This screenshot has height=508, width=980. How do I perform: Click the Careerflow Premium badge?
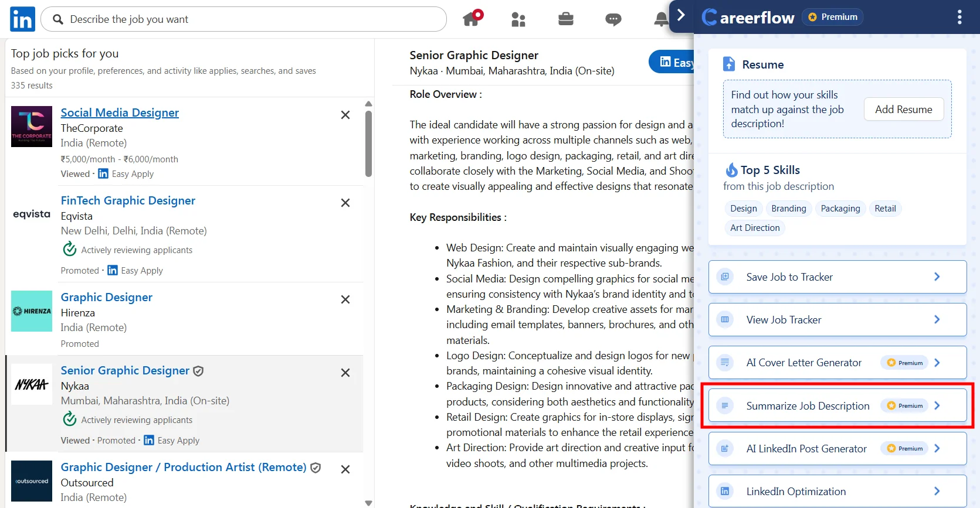click(x=833, y=17)
